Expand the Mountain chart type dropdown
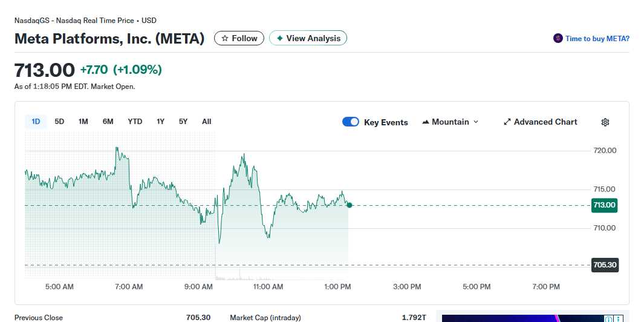The height and width of the screenshot is (322, 644). pyautogui.click(x=450, y=122)
